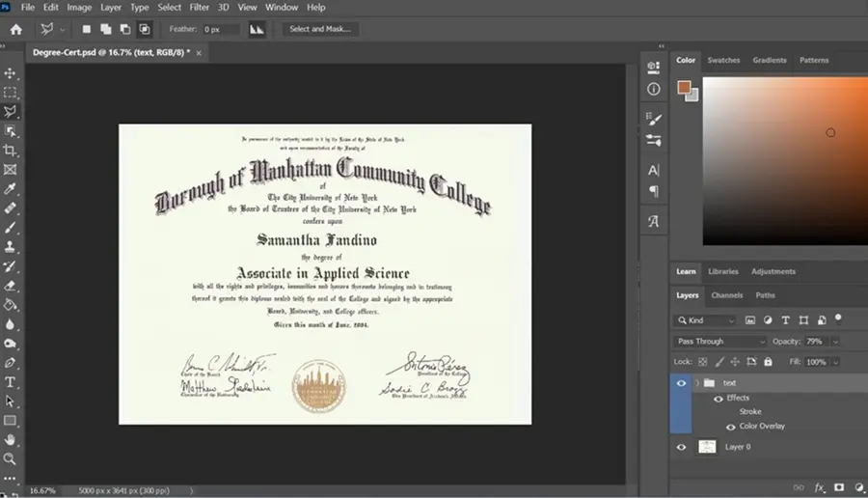
Task: Pick the Zoom tool in toolbar
Action: click(x=10, y=458)
